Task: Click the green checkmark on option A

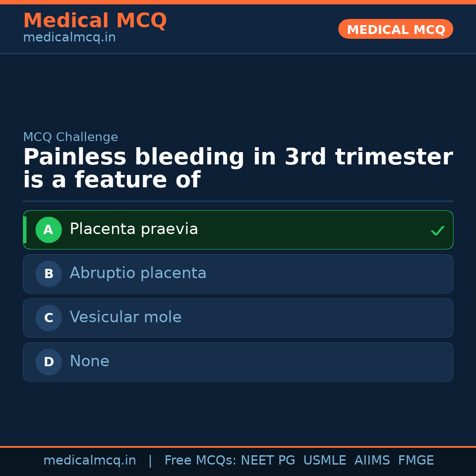Action: pyautogui.click(x=437, y=231)
